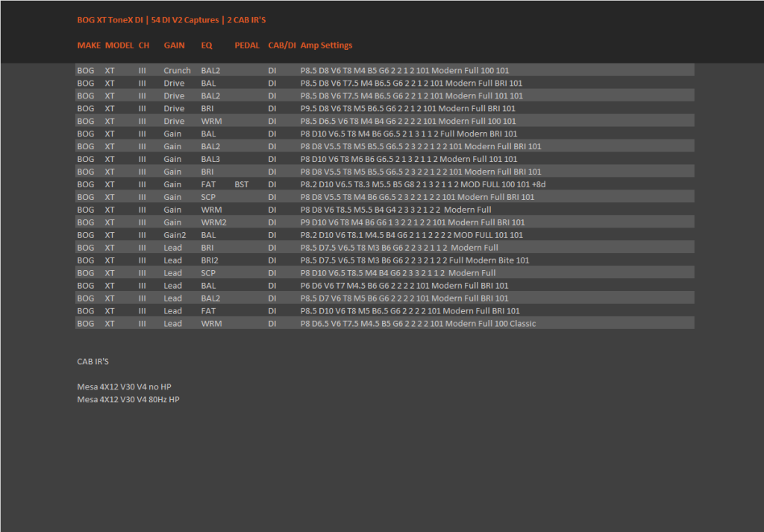Select the amp settings starting "P8 D8 V6 T8.5"
The image size is (764, 532).
pyautogui.click(x=395, y=210)
